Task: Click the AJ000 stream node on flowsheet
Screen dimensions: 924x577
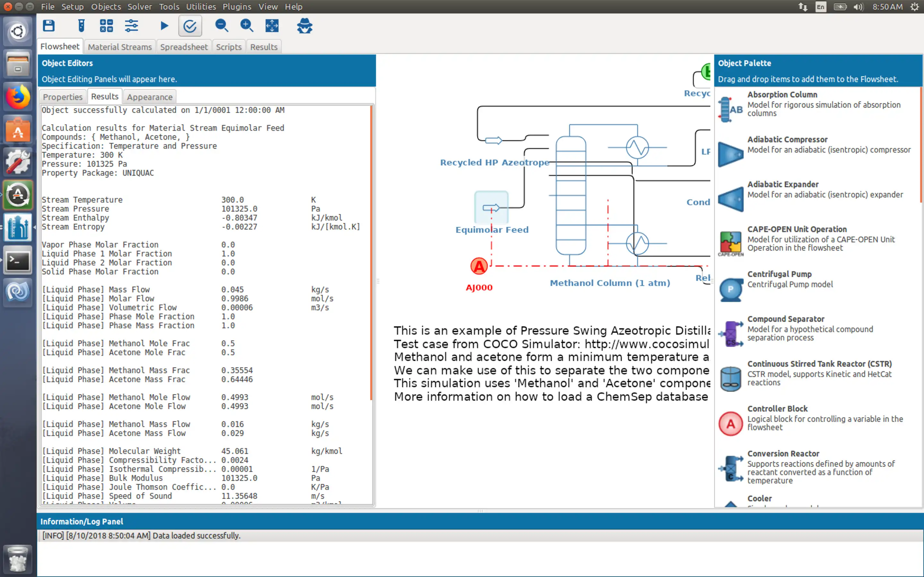Action: click(478, 265)
